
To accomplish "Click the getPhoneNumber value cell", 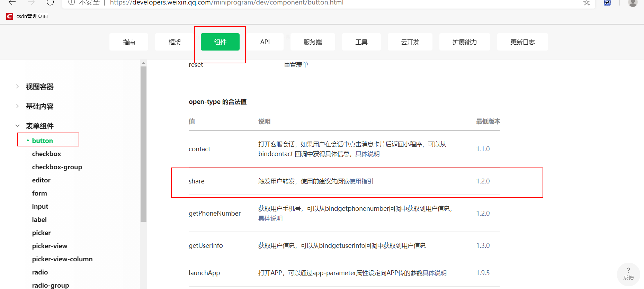I will (x=215, y=213).
